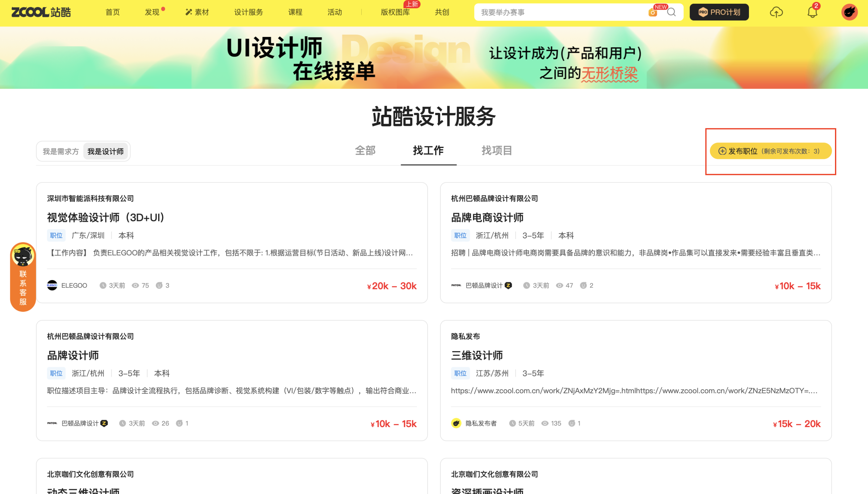868x494 pixels.
Task: Click views eye icon in 三维设计师 card
Action: pos(545,423)
